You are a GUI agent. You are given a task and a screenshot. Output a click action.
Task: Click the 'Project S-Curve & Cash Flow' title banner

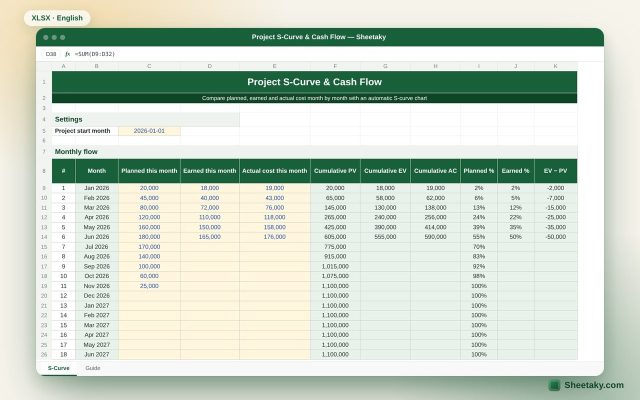tap(314, 82)
